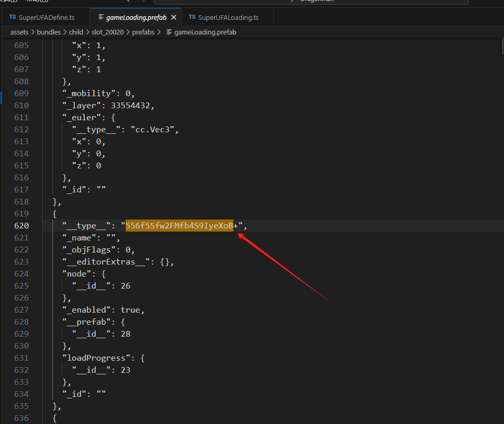Click TS icon on SuperUFALoading.ts tab
The height and width of the screenshot is (424, 504).
[192, 17]
